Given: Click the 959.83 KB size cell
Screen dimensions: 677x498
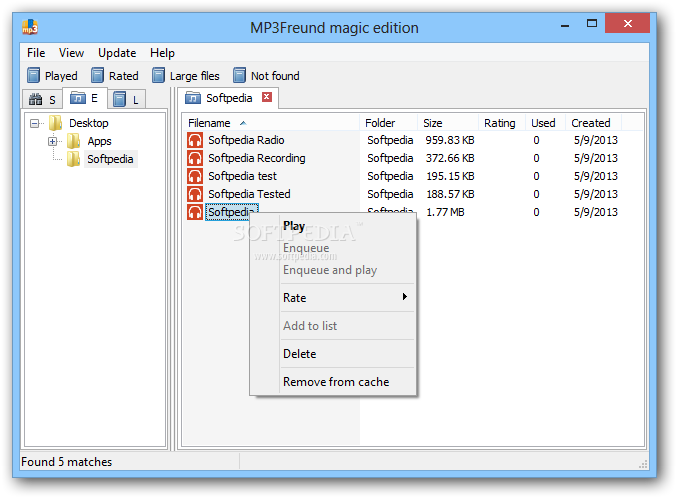Looking at the screenshot, I should point(449,140).
